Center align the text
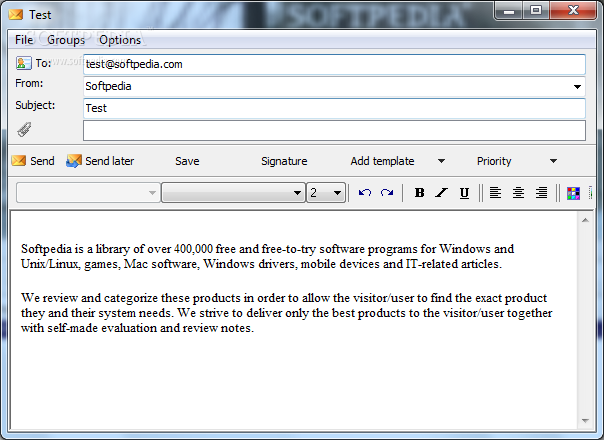Viewport: 604px width, 440px height. coord(518,192)
